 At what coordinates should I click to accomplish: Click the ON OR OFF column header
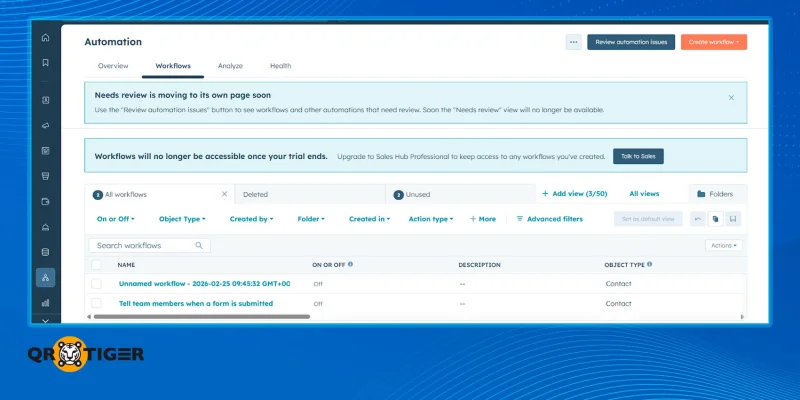pos(329,265)
